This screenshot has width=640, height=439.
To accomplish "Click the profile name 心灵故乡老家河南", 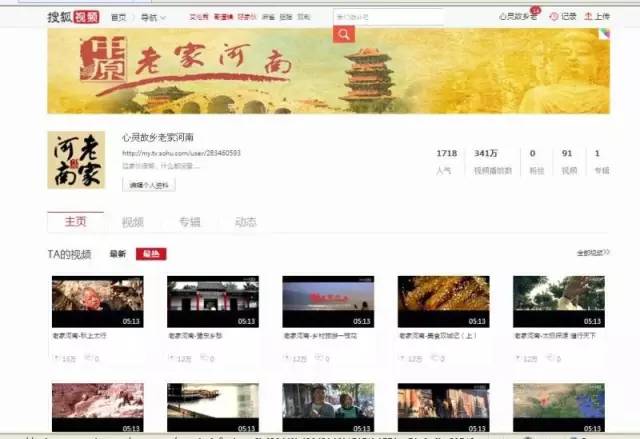I will point(158,137).
